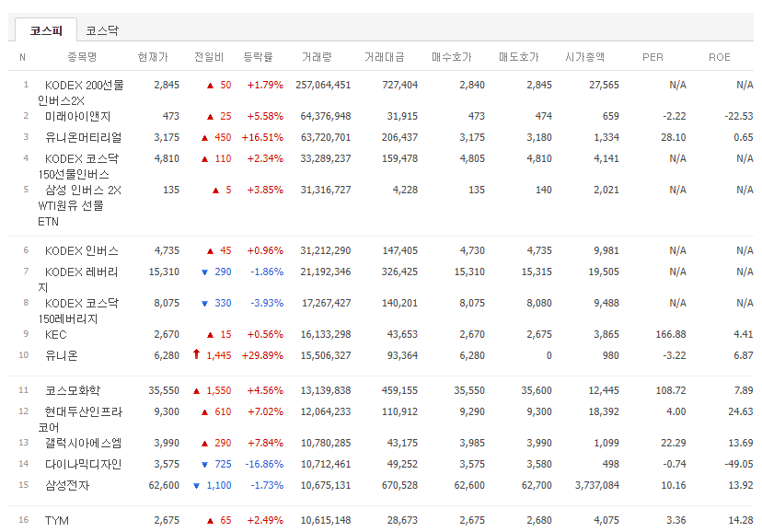Screen dimensions: 762x532
Task: Open 미래아이앤지 stock page
Action: click(x=77, y=116)
